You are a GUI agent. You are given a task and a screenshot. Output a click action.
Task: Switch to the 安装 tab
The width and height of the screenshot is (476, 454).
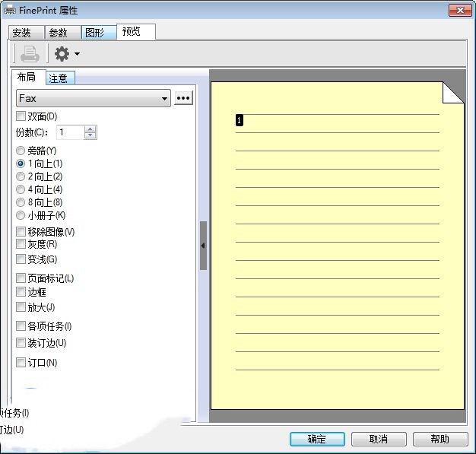26,33
